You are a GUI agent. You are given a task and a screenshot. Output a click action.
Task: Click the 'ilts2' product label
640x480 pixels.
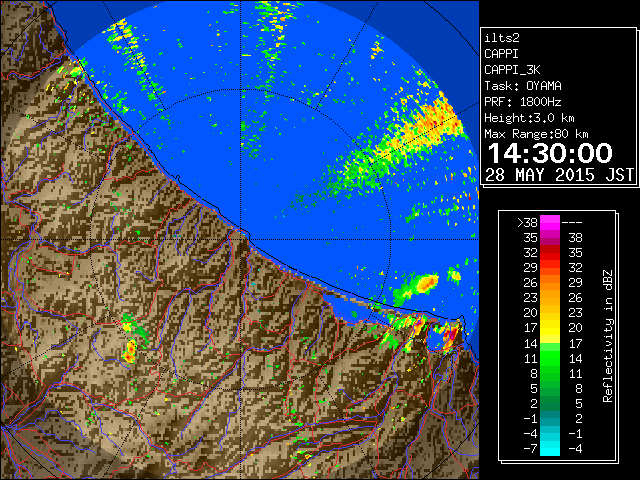pos(502,38)
